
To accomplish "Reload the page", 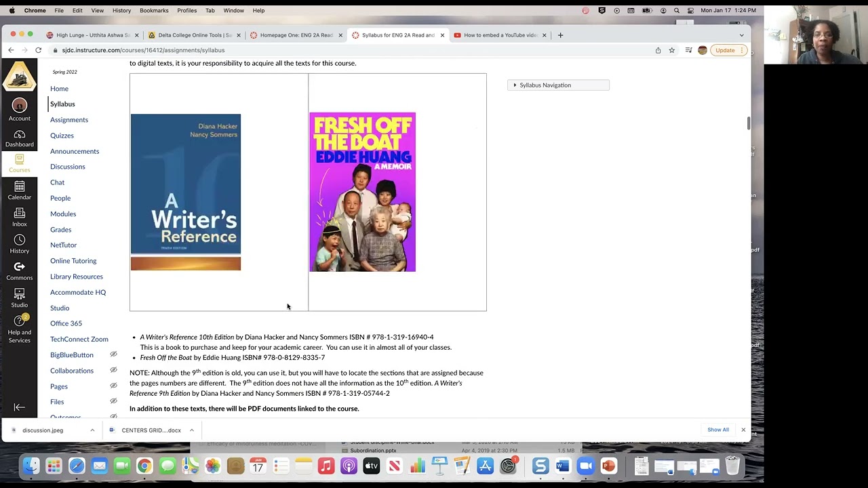I will coord(38,50).
